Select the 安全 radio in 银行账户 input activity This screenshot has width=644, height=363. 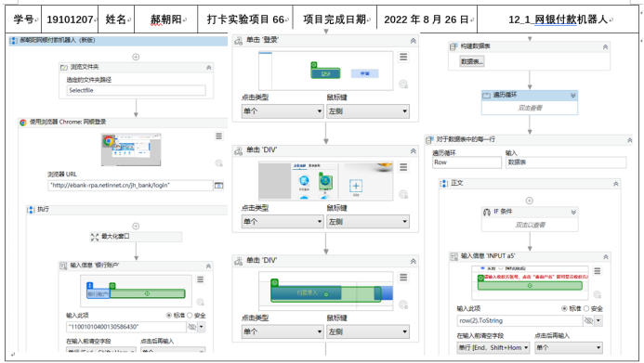click(x=190, y=316)
